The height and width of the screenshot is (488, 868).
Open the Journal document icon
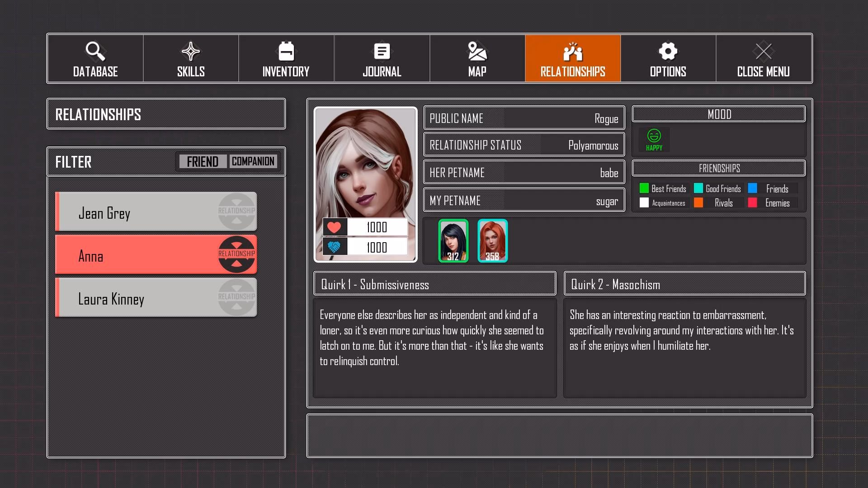pos(382,52)
